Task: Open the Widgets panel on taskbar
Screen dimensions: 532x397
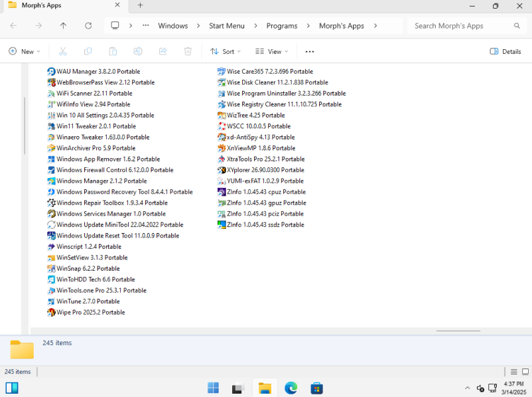Action: (x=12, y=388)
